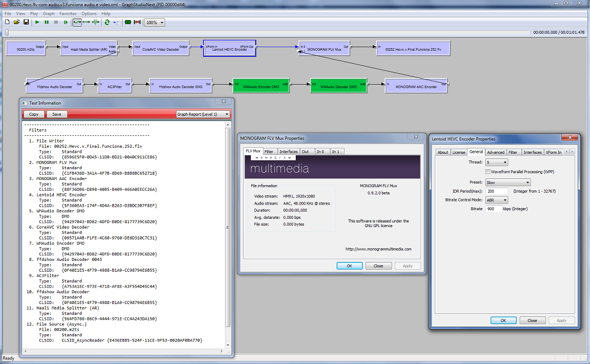Switch to Interfaces tab in FLV Mux Properties
590x364 pixels.
(x=289, y=152)
